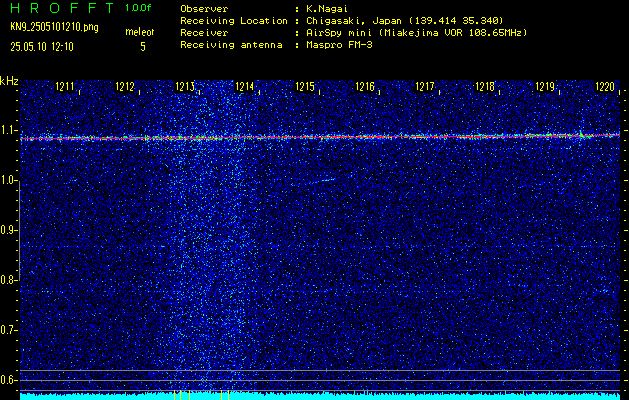Click the 1214 time axis label
Screen dimensions: 629x400
click(x=245, y=86)
